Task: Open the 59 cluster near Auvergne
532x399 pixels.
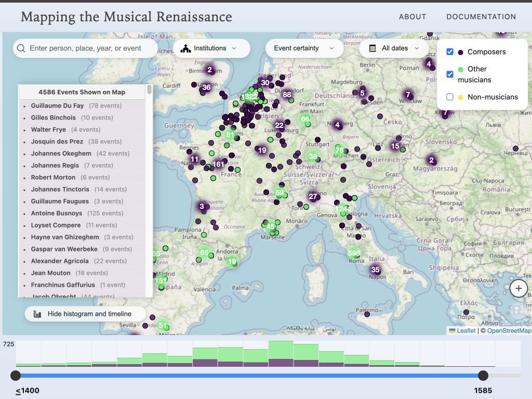Action: [x=280, y=193]
